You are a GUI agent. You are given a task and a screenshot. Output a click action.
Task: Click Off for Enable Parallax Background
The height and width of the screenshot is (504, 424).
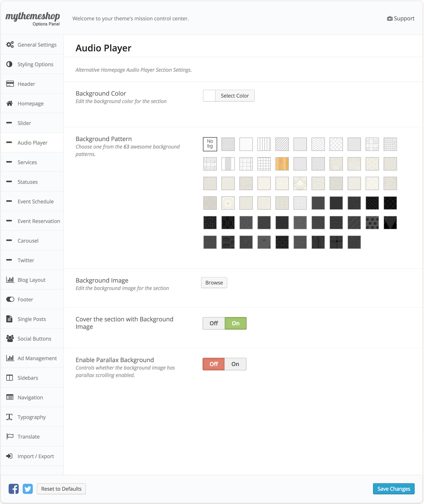pos(213,364)
